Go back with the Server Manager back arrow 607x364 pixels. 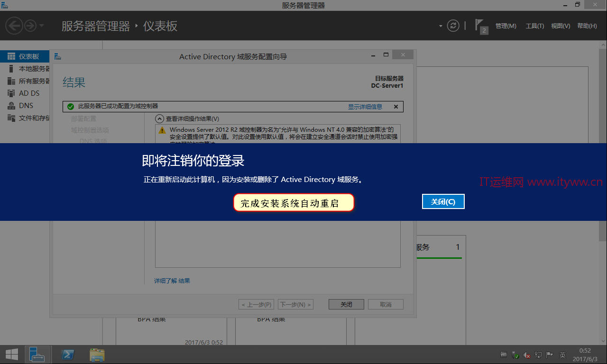pos(14,26)
